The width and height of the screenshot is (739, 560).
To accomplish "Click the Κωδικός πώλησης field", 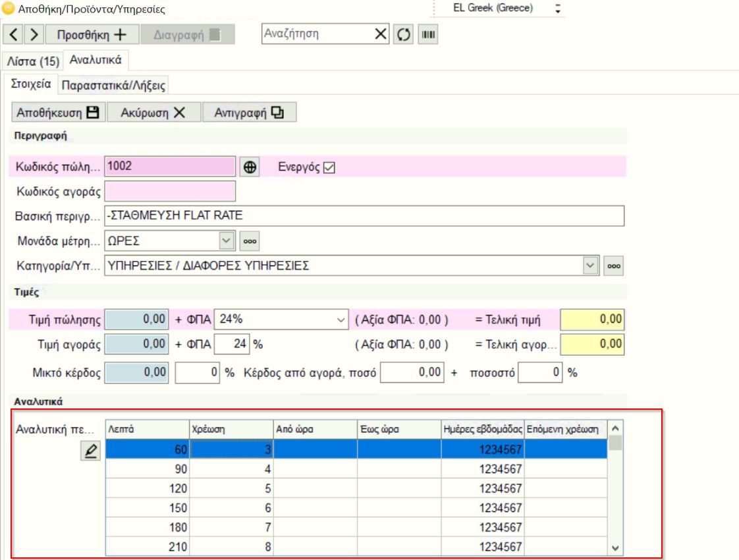I will [170, 167].
